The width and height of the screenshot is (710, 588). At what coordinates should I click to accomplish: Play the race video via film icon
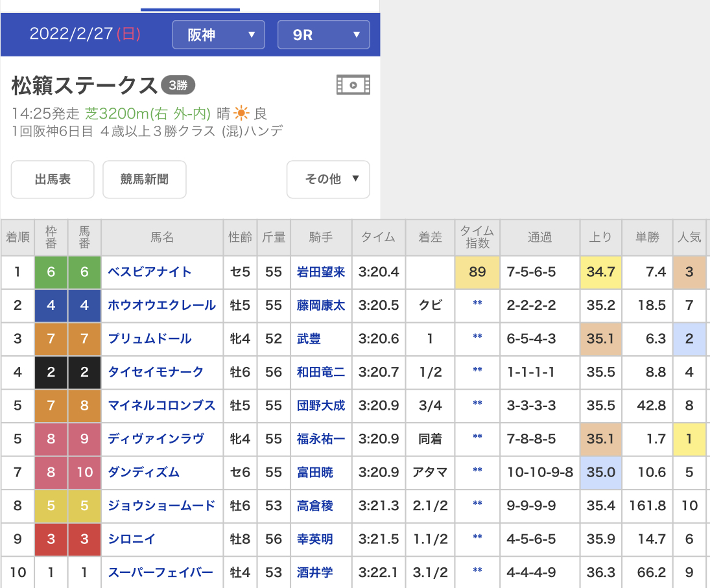coord(353,84)
